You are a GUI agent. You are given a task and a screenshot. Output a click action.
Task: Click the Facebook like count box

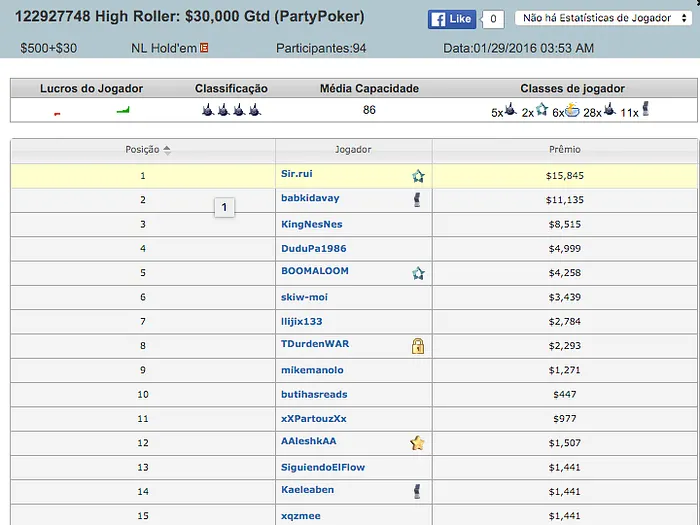[492, 19]
